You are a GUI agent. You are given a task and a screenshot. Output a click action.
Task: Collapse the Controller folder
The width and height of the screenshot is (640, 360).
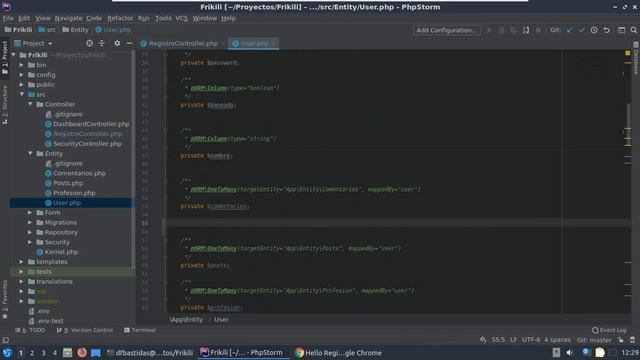tap(30, 104)
